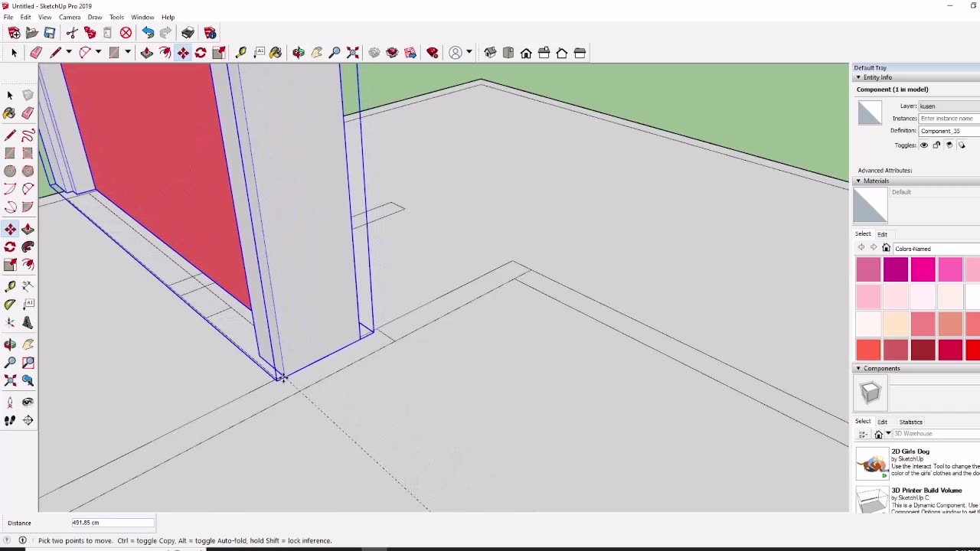Select the Tape Measure tool in top toolbar
980x551 pixels.
[241, 53]
